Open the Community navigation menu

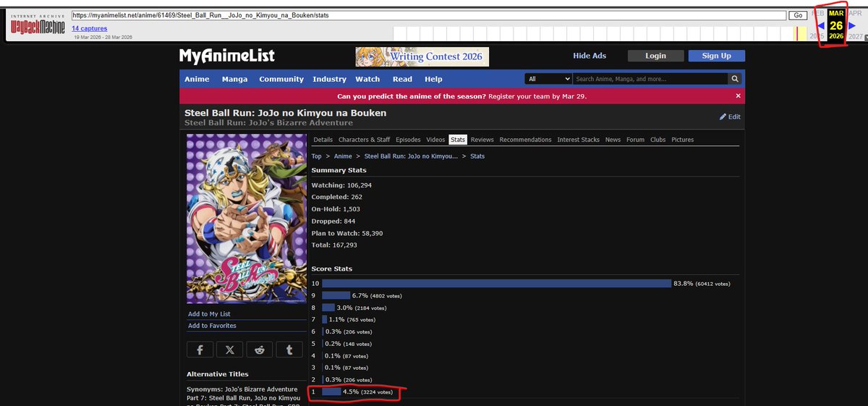pyautogui.click(x=281, y=79)
